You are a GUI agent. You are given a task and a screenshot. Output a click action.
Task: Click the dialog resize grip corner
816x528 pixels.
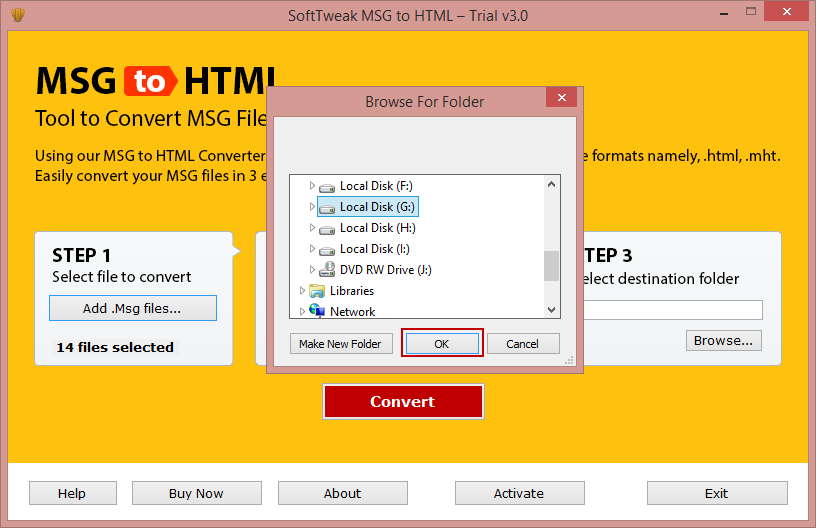click(569, 360)
